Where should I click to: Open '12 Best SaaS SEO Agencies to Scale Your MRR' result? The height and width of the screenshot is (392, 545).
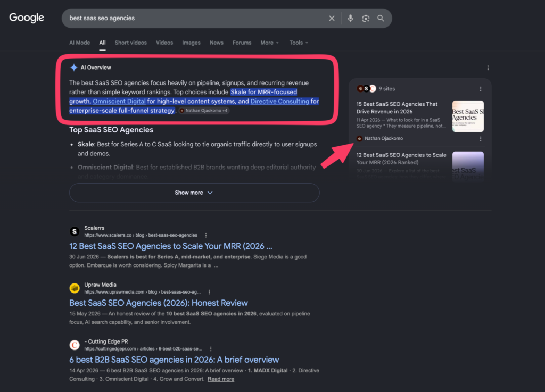pos(171,246)
